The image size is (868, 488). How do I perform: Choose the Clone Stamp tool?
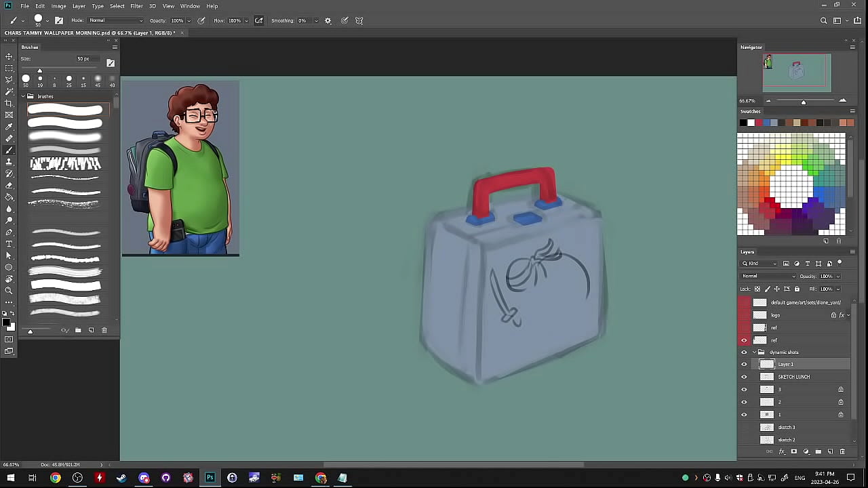point(9,161)
